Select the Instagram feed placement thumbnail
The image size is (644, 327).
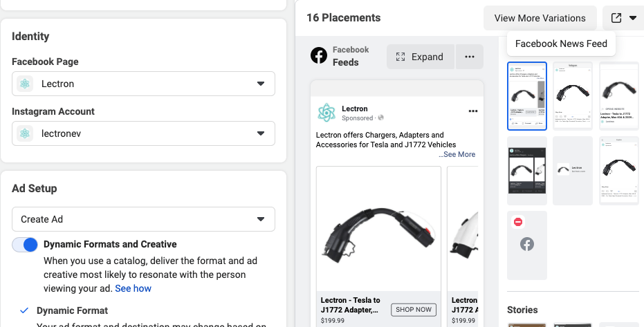tap(573, 95)
